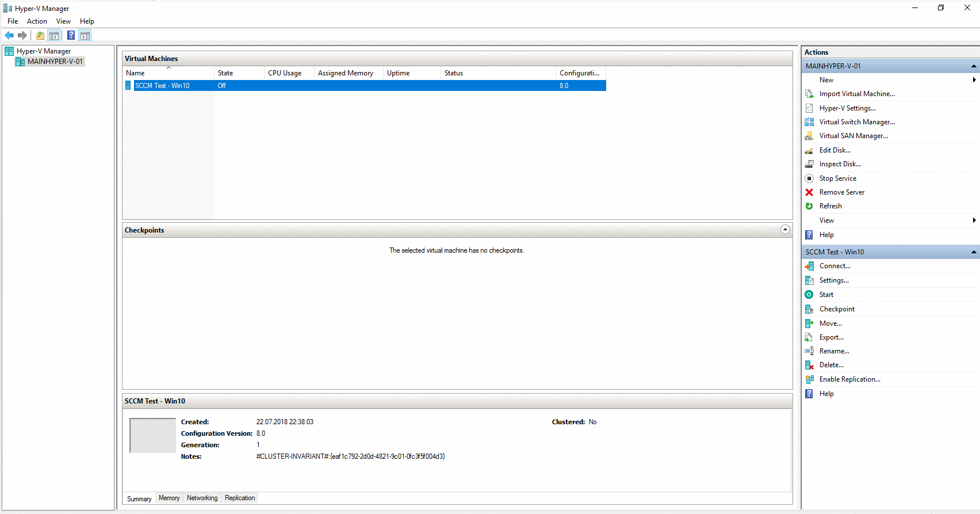This screenshot has width=980, height=514.
Task: Click the Virtual Switch Manager icon
Action: pyautogui.click(x=809, y=122)
